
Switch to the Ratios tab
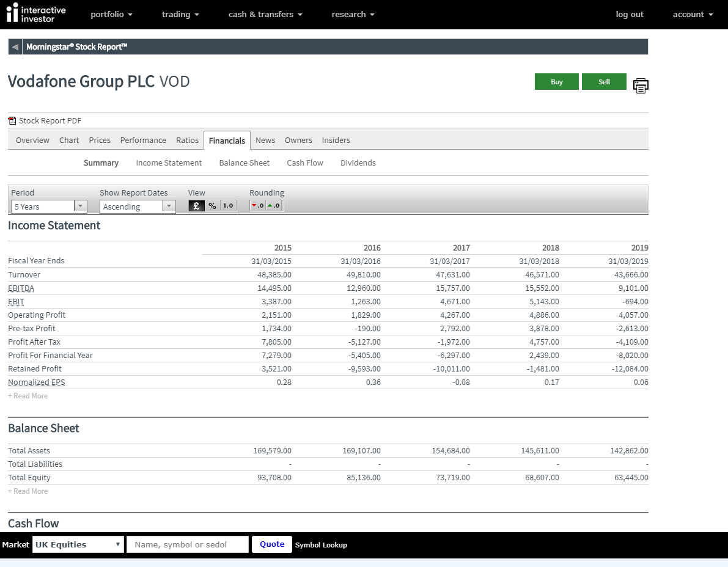pos(187,140)
